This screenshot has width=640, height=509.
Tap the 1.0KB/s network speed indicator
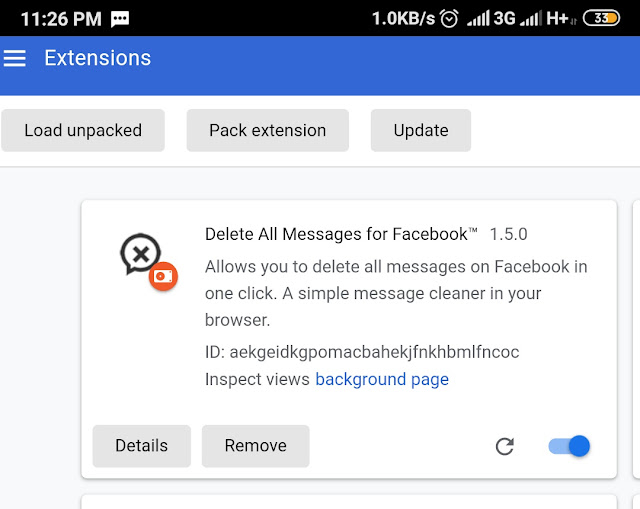(x=403, y=18)
